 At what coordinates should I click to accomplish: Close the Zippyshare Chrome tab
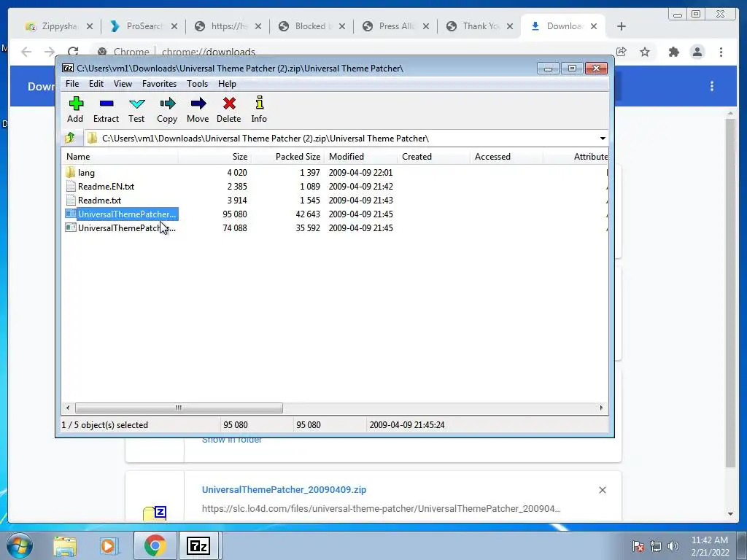pos(90,27)
